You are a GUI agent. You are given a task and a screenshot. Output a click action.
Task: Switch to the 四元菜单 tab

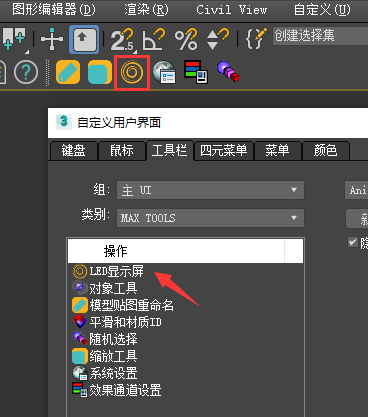point(223,151)
